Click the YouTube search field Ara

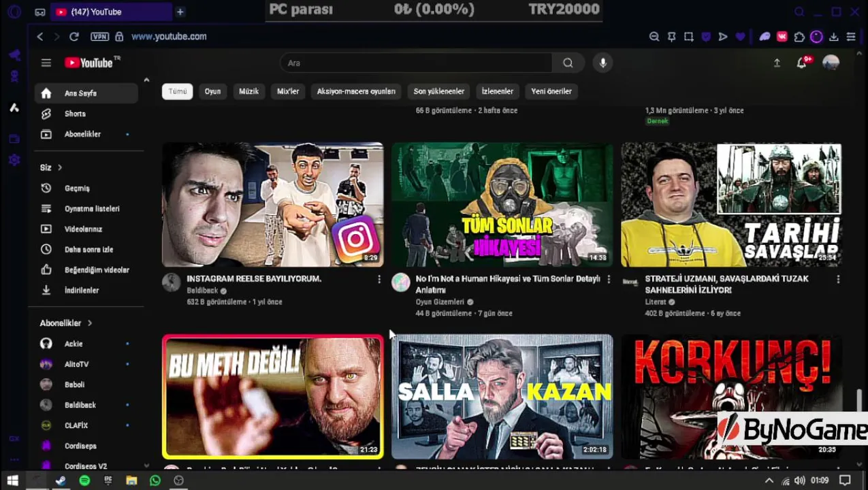pos(416,63)
